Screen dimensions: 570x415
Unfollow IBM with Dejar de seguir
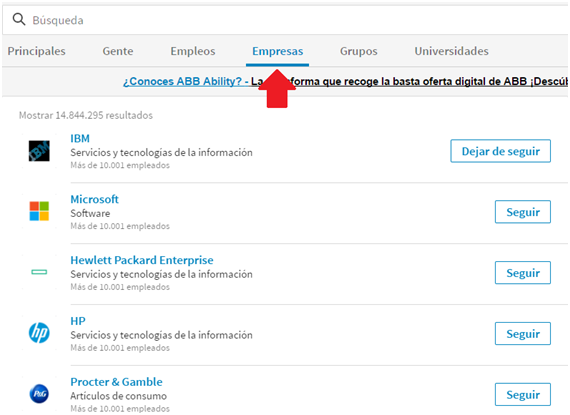click(x=500, y=151)
